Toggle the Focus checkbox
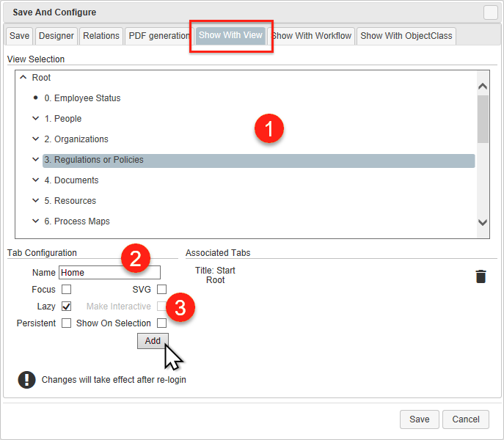504x440 pixels. coord(67,290)
